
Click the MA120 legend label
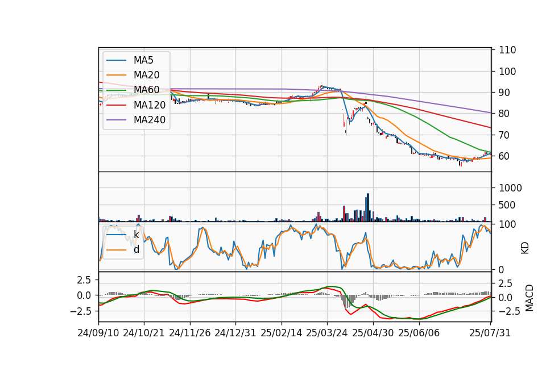150,105
